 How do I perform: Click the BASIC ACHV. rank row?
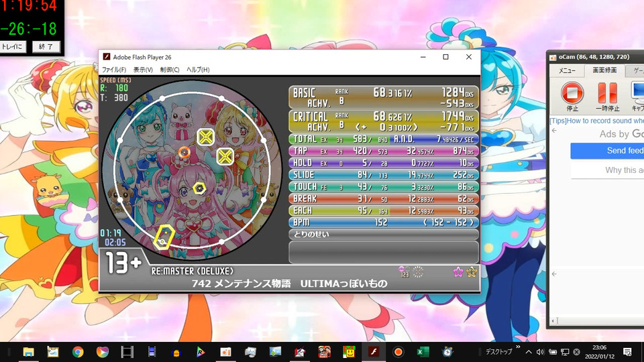click(384, 97)
